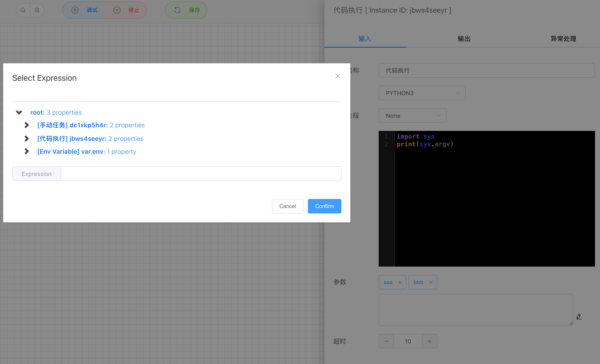The image size is (600, 364).
Task: Remove the aaa parameter tag
Action: tap(400, 282)
